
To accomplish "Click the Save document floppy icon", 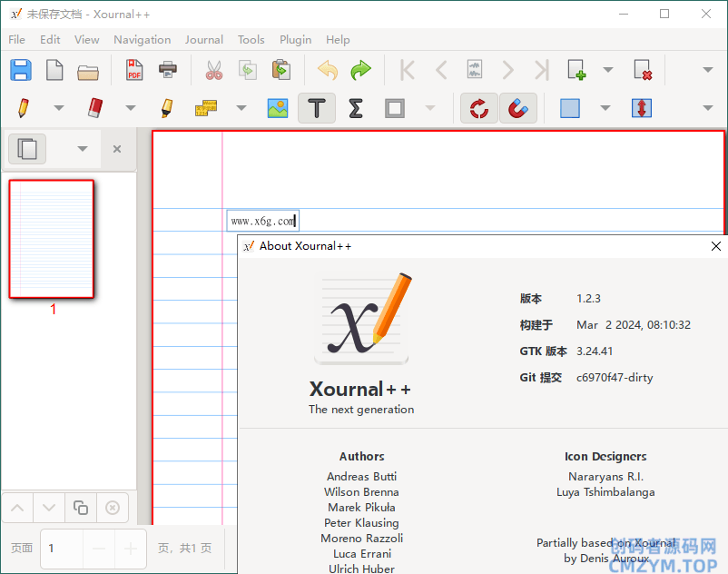I will click(21, 70).
